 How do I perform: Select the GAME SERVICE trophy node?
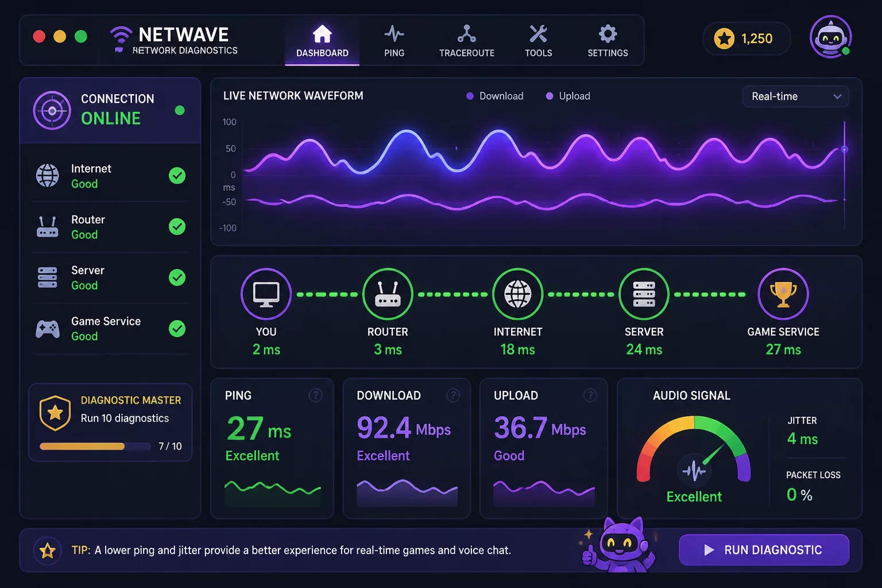click(x=783, y=294)
